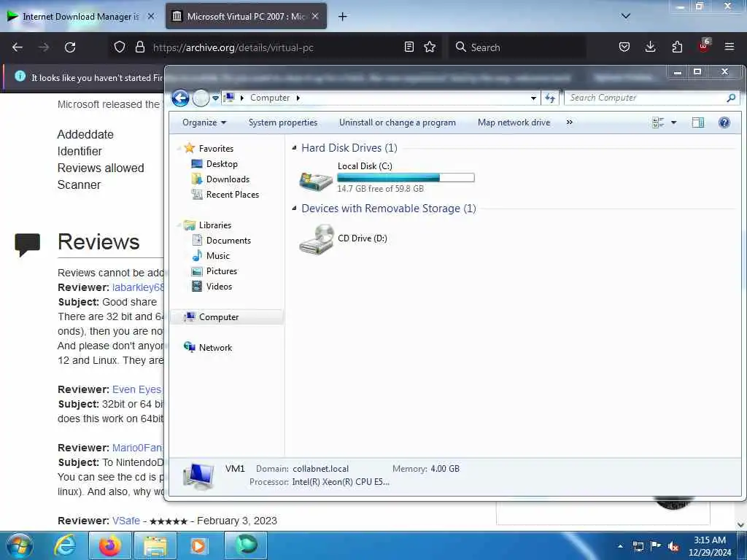Image resolution: width=747 pixels, height=560 pixels.
Task: Switch to the Internet Download Manager tab
Action: coord(81,17)
